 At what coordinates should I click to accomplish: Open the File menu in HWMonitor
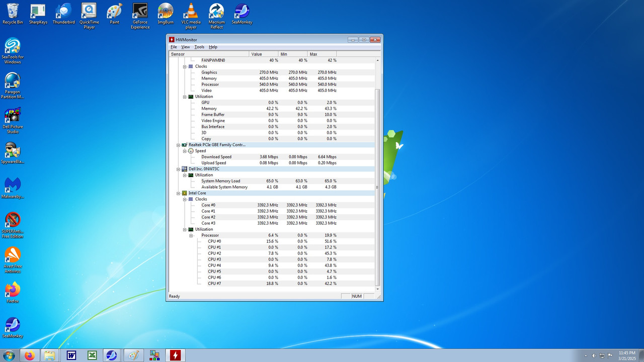point(174,47)
